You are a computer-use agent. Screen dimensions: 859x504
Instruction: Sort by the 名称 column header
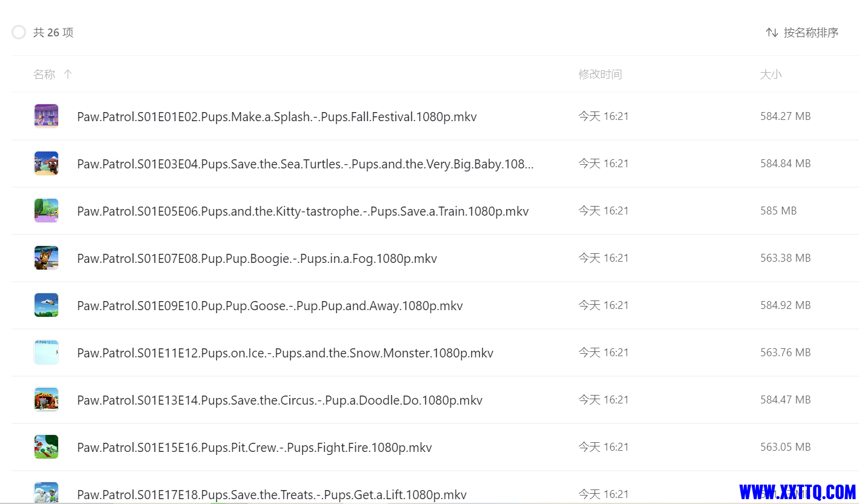point(44,74)
